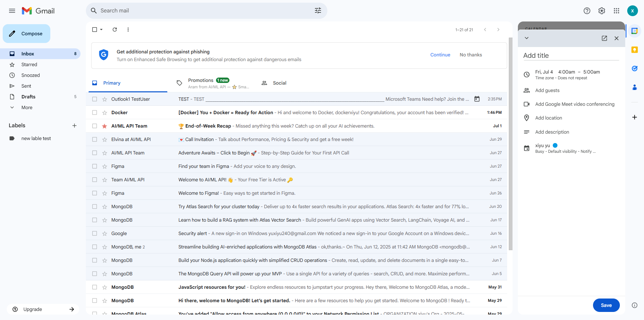
Task: Click the calendar color dot next to xiyu yu
Action: click(555, 145)
